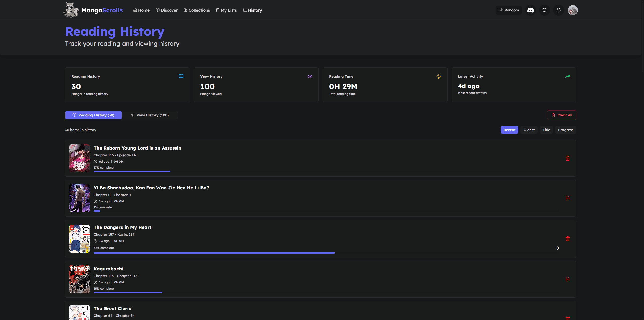The height and width of the screenshot is (320, 644).
Task: Sort history by Oldest
Action: (529, 130)
